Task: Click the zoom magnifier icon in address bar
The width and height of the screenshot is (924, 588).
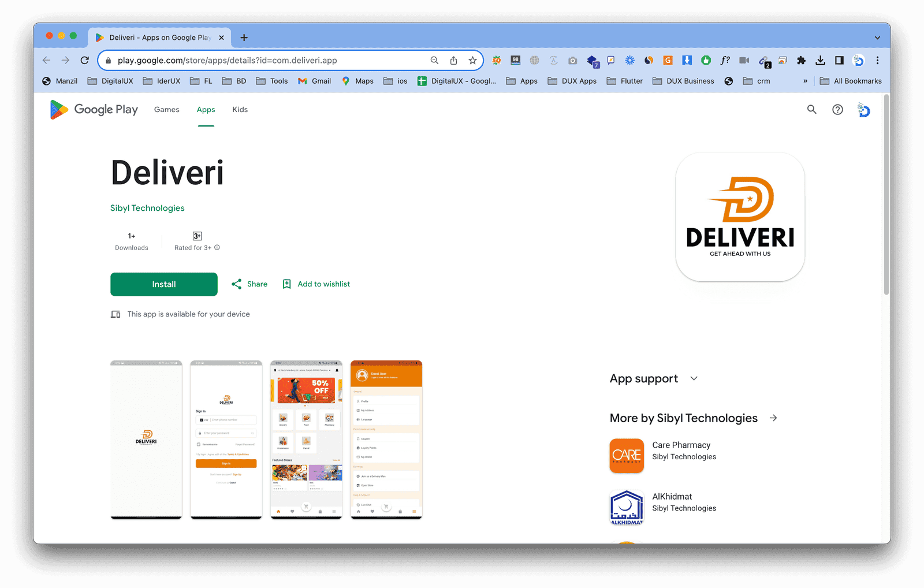Action: [434, 60]
